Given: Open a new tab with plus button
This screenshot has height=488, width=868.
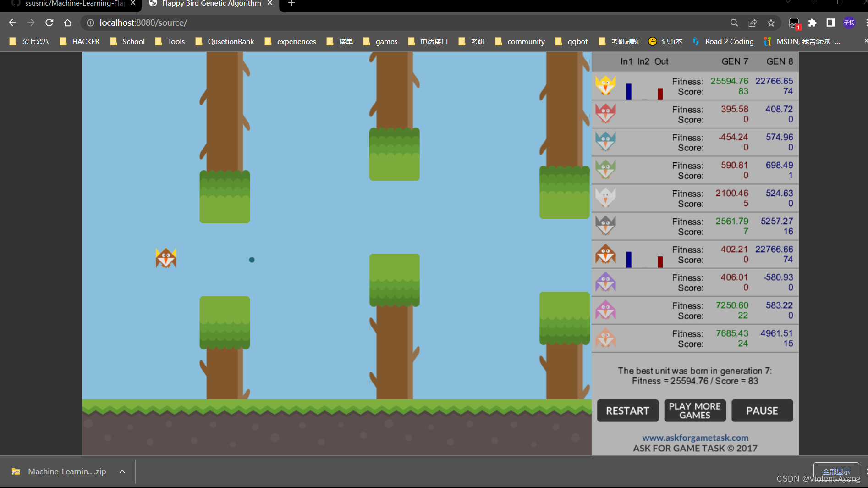Looking at the screenshot, I should click(291, 3).
